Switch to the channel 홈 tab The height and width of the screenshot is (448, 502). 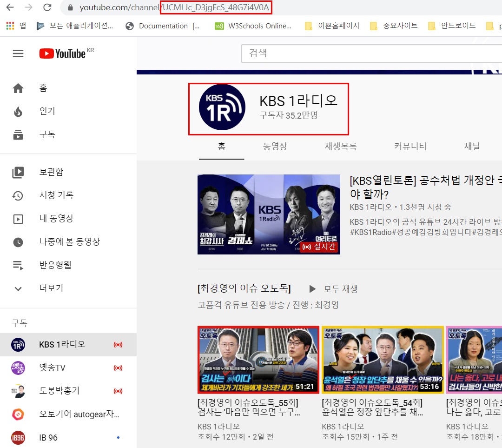tap(222, 147)
